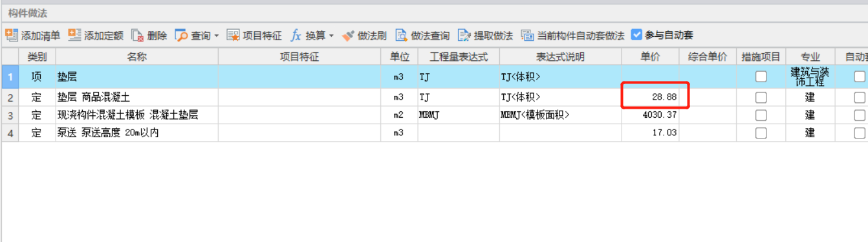Click the 措施项目 column header
This screenshot has height=242, width=868.
pos(761,57)
